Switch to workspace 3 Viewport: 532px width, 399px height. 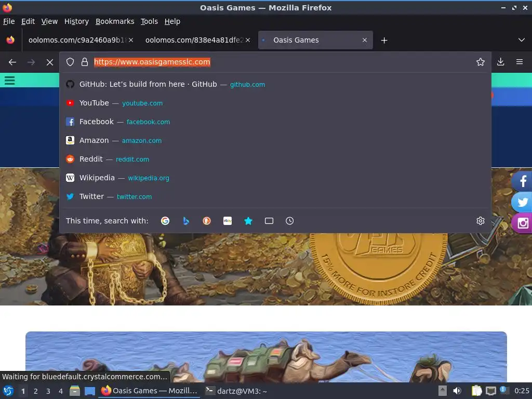pos(48,391)
